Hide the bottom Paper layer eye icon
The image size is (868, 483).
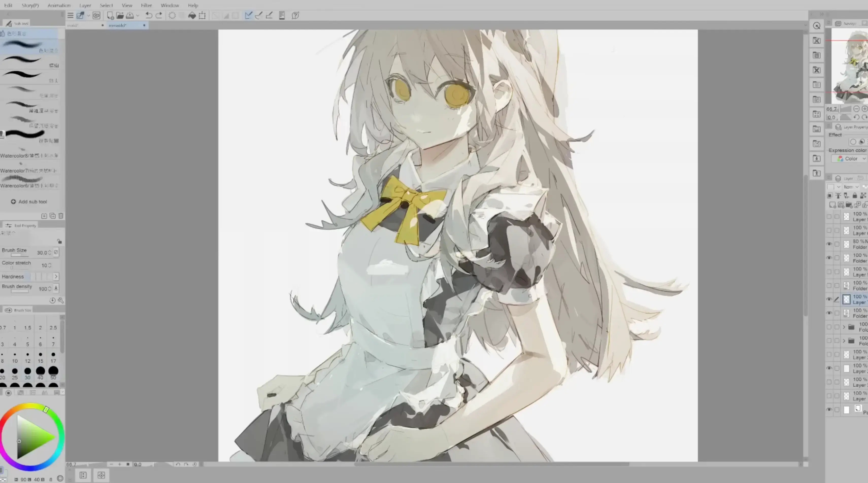[x=829, y=410]
